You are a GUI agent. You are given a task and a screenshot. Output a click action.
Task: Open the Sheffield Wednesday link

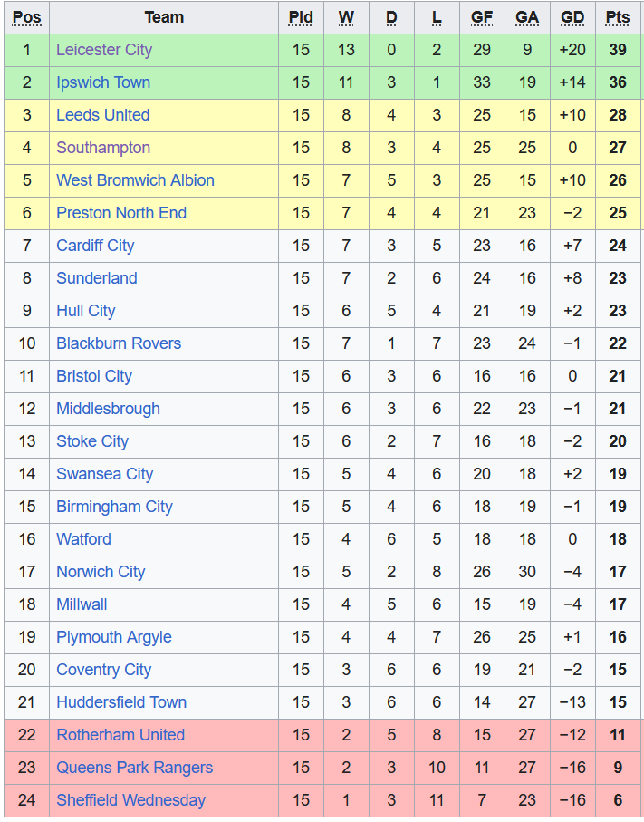click(x=130, y=800)
